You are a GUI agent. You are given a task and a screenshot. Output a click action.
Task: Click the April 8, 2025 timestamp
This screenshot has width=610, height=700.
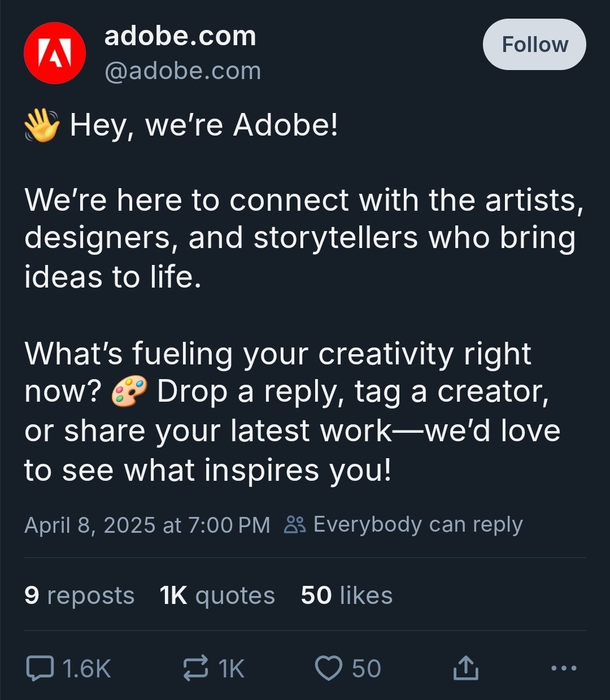pos(147,525)
